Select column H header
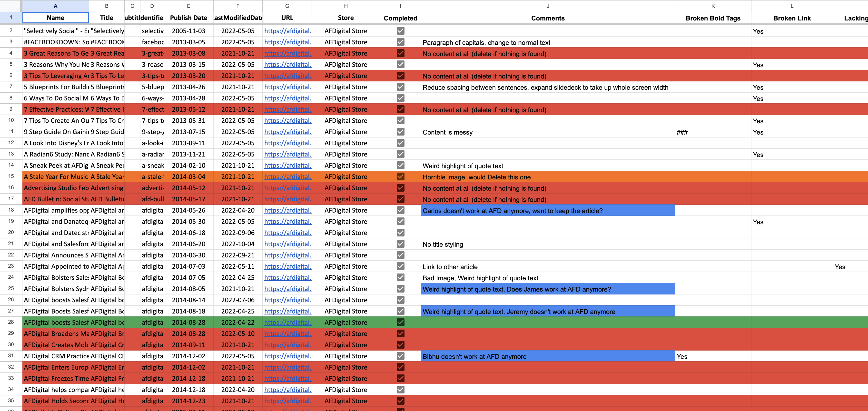Viewport: 868px width, 411px height. 346,6
